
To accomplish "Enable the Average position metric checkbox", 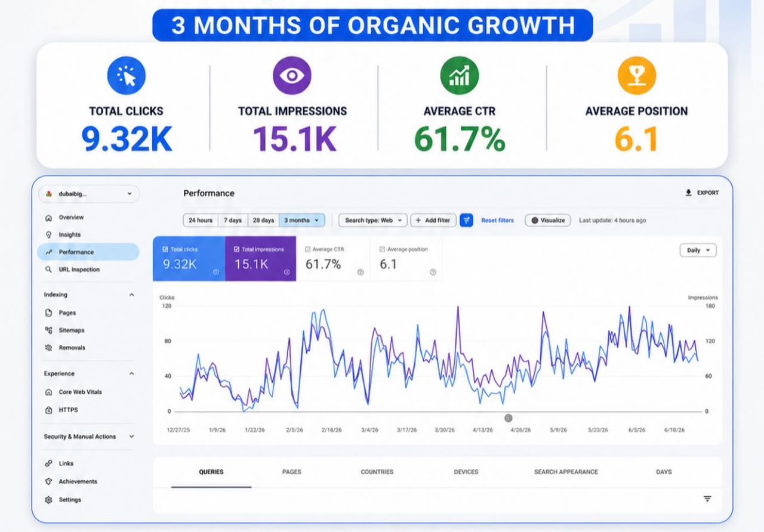I will [x=383, y=249].
